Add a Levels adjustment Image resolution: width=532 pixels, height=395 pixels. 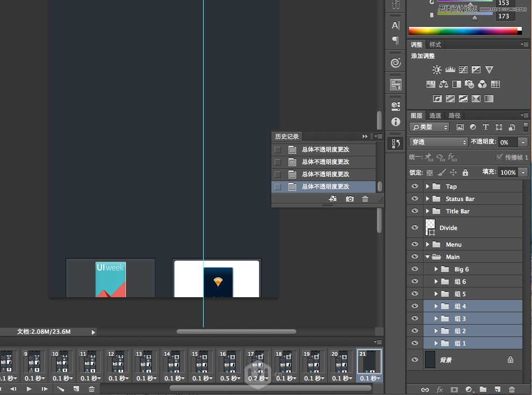[x=450, y=69]
